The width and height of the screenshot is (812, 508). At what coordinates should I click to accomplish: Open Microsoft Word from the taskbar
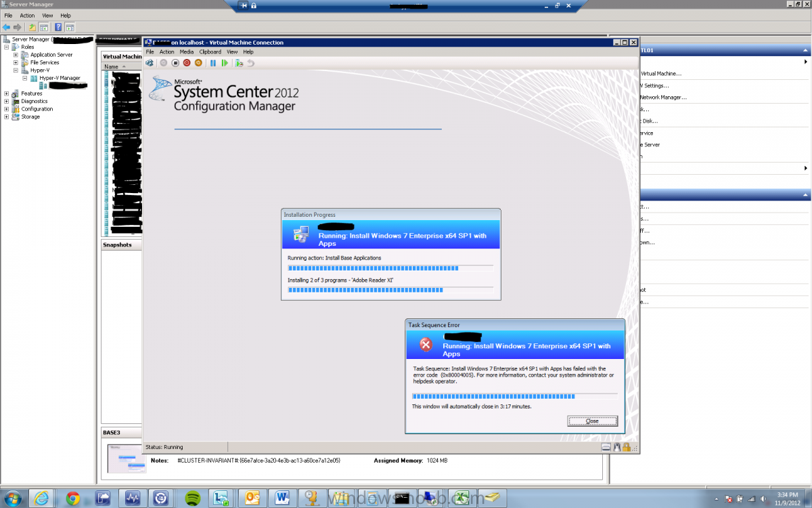pyautogui.click(x=282, y=499)
